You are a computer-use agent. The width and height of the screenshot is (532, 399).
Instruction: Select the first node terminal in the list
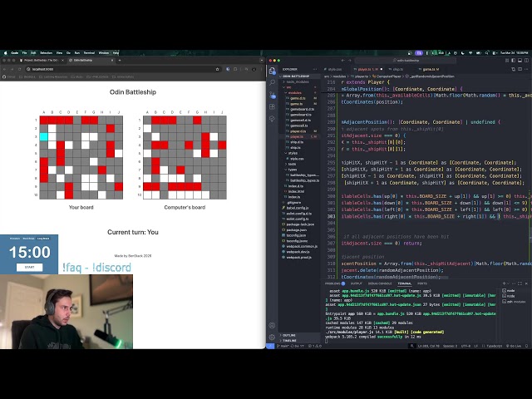[509, 291]
